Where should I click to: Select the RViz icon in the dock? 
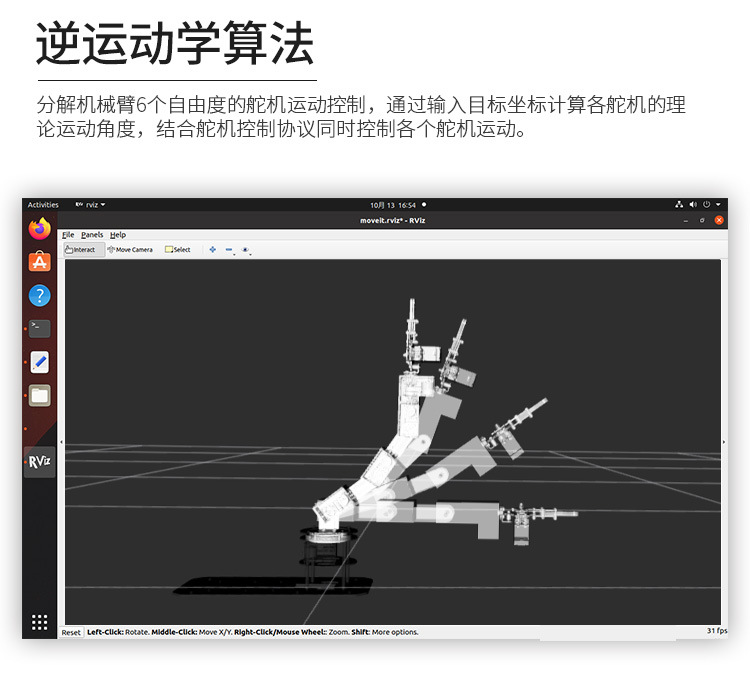[x=40, y=462]
